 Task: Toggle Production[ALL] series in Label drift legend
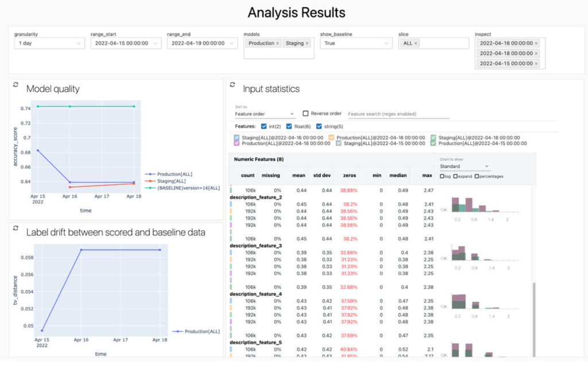[196, 331]
